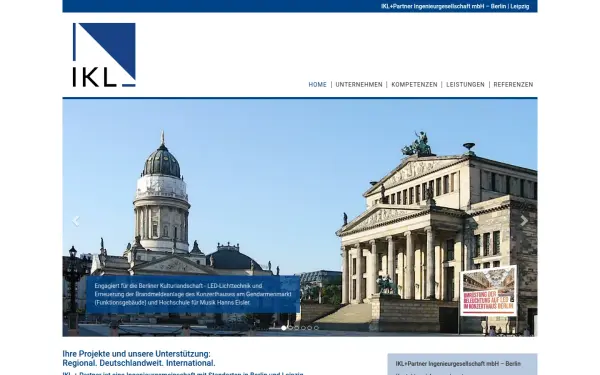This screenshot has width=600, height=375.
Task: Advance slideshow with right arrow
Action: pyautogui.click(x=524, y=221)
